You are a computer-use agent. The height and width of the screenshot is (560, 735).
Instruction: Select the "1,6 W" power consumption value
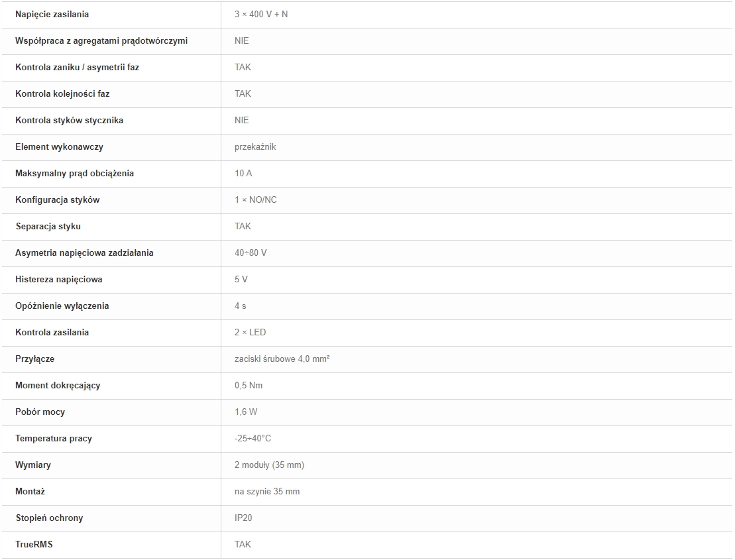click(246, 412)
